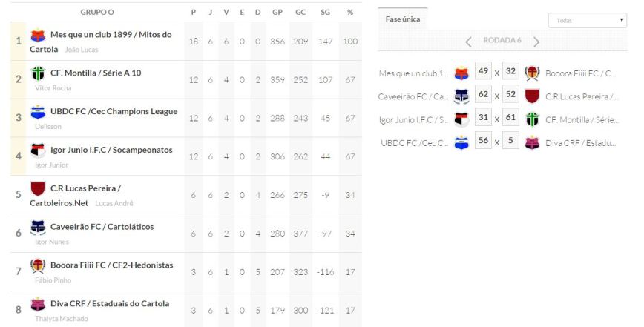Click Igor Junio I.F.C crest in standings
This screenshot has width=644, height=327.
pos(38,151)
